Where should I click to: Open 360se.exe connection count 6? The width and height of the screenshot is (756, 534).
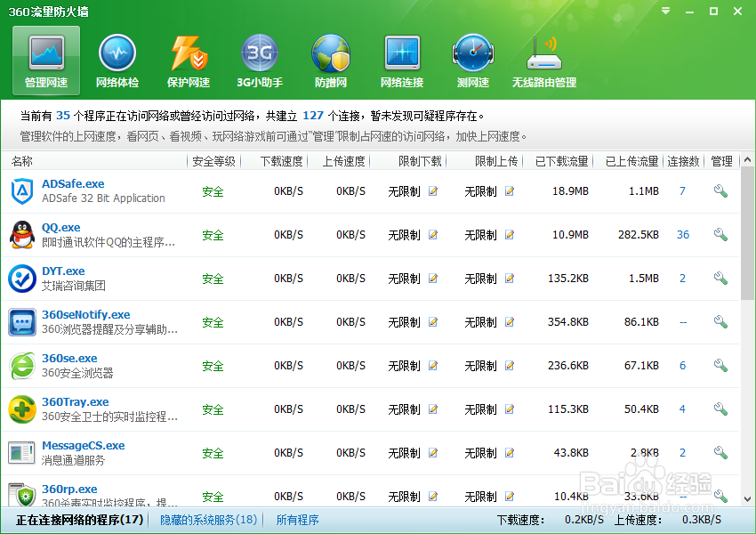point(682,366)
